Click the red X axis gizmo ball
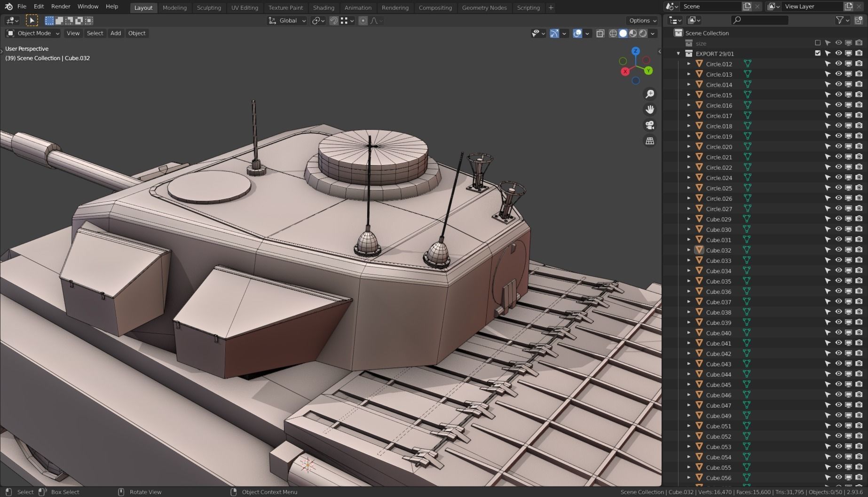868x497 pixels. pyautogui.click(x=625, y=71)
